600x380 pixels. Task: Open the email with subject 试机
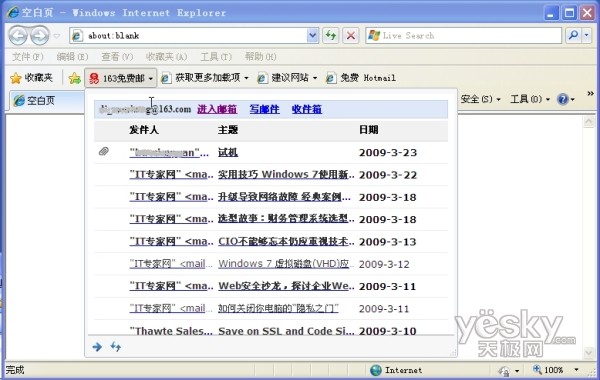pyautogui.click(x=228, y=153)
